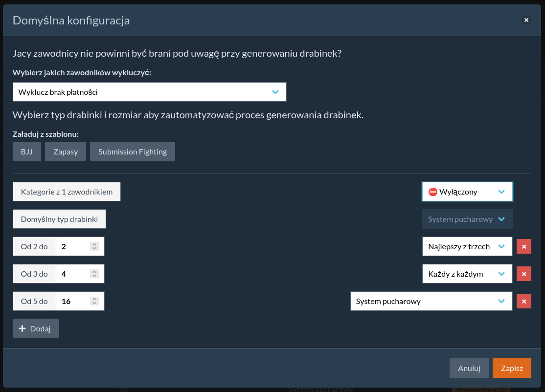
Task: Remove the 'Od 3 do' range row
Action: pos(523,274)
